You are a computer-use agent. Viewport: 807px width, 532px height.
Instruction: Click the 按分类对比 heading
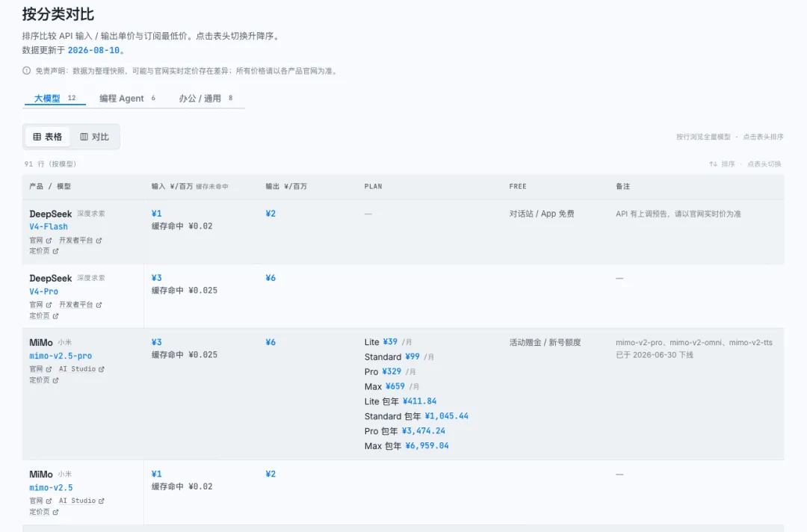[x=58, y=14]
